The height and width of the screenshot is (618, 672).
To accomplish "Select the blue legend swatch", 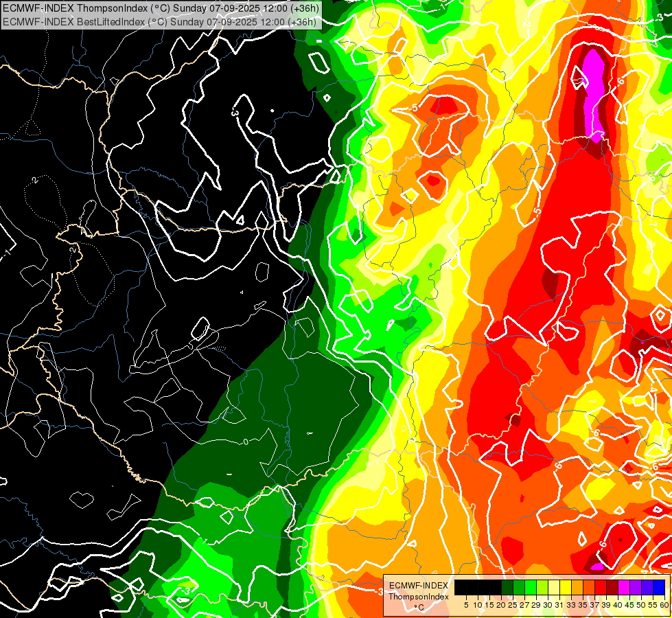I will pyautogui.click(x=659, y=587).
